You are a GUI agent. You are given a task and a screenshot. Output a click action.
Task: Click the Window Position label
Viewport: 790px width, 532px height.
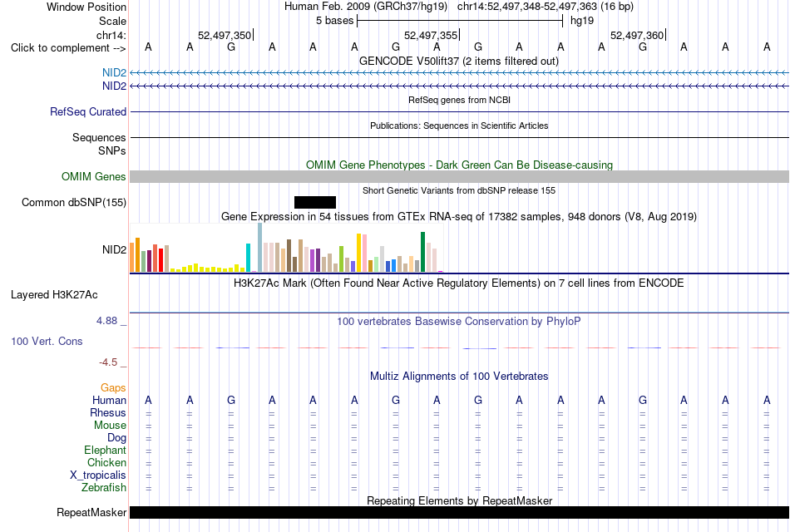[86, 7]
